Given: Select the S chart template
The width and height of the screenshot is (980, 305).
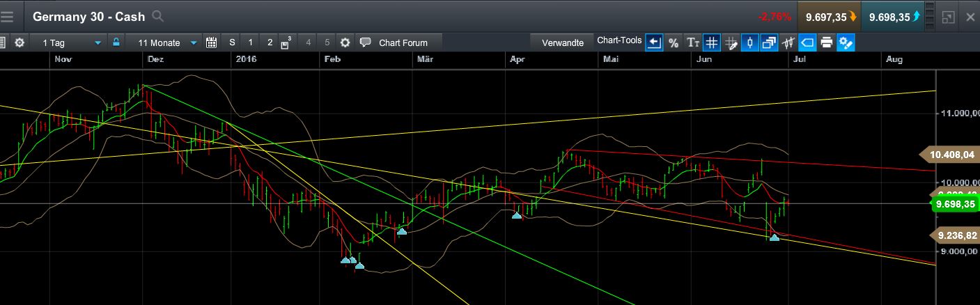Looking at the screenshot, I should [232, 42].
